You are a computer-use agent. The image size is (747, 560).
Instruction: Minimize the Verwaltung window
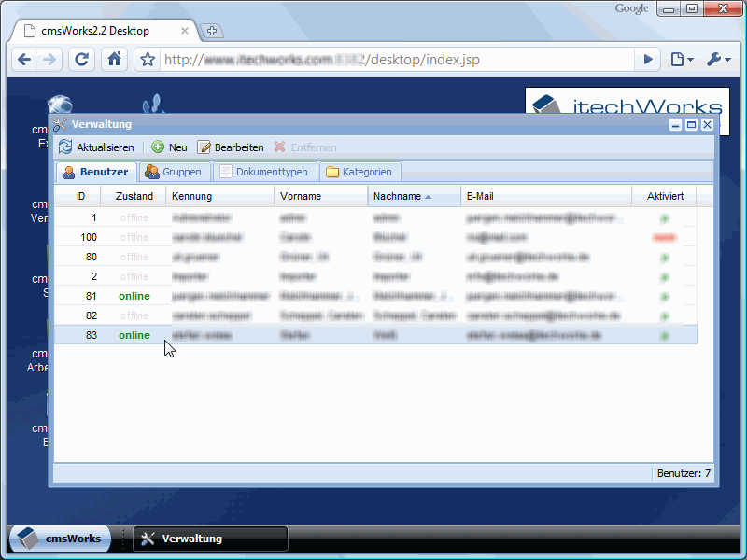(675, 125)
